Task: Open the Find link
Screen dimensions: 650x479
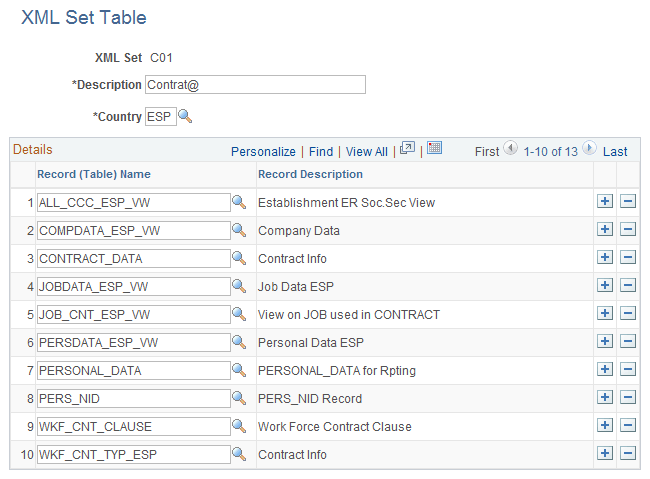Action: pyautogui.click(x=321, y=152)
